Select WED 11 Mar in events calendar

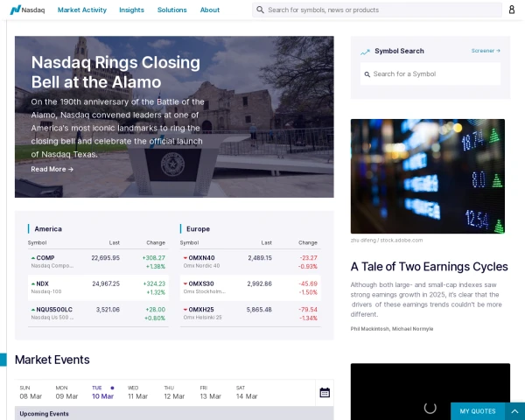(x=137, y=392)
